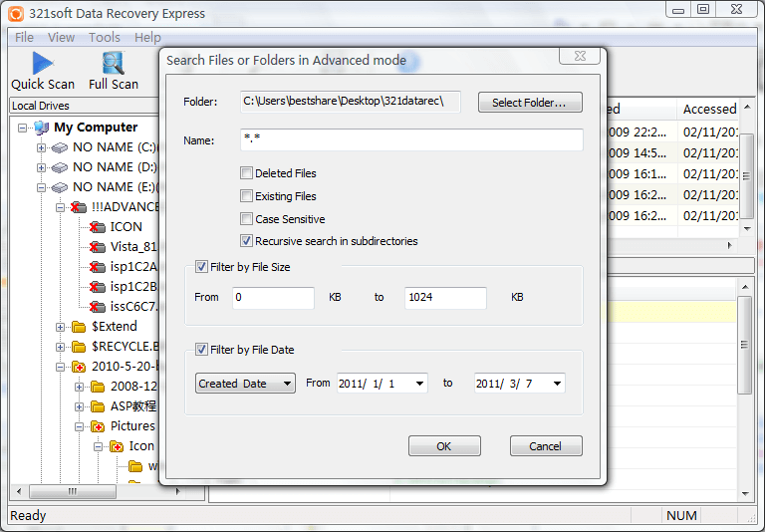Viewport: 765px width, 532px height.
Task: Click the Local Drives panel header
Action: coord(83,106)
